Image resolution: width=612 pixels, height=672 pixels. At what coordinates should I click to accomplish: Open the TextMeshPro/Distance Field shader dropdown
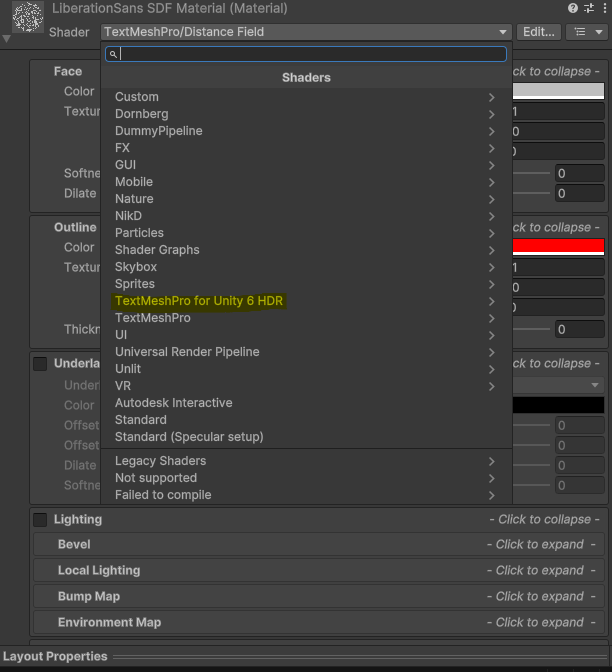tap(306, 32)
